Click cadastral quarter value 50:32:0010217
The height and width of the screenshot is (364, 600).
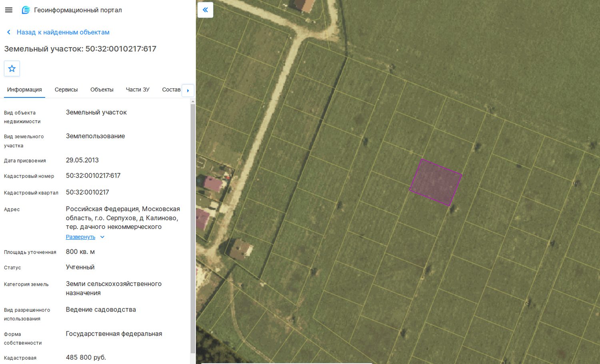[x=87, y=192]
